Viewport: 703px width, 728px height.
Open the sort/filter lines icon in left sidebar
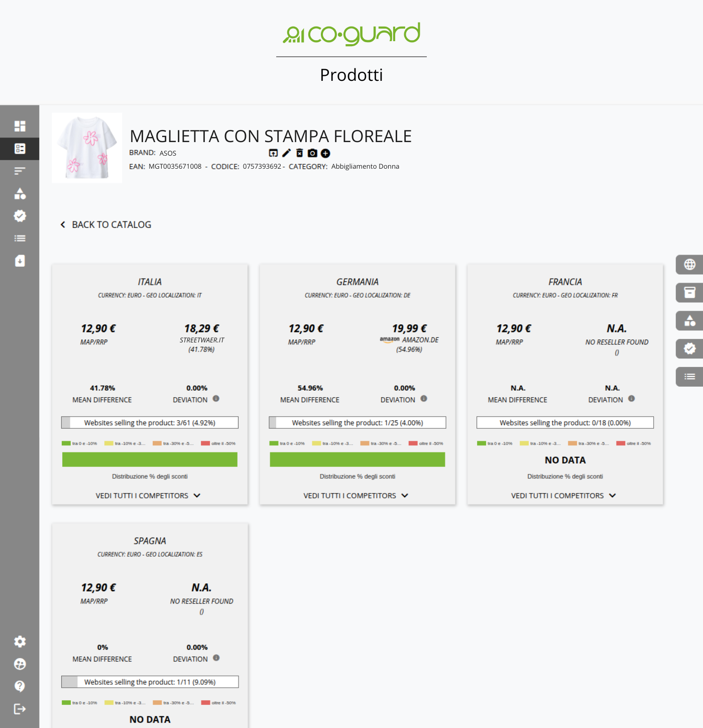tap(20, 171)
